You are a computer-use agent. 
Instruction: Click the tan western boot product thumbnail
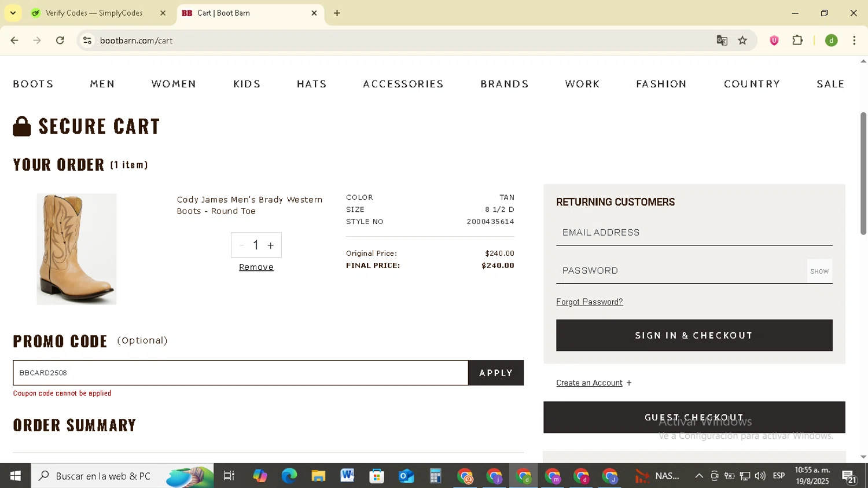pos(76,249)
